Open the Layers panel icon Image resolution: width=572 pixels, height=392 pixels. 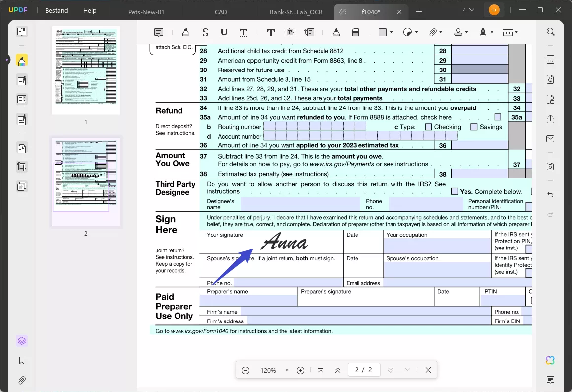(x=22, y=341)
